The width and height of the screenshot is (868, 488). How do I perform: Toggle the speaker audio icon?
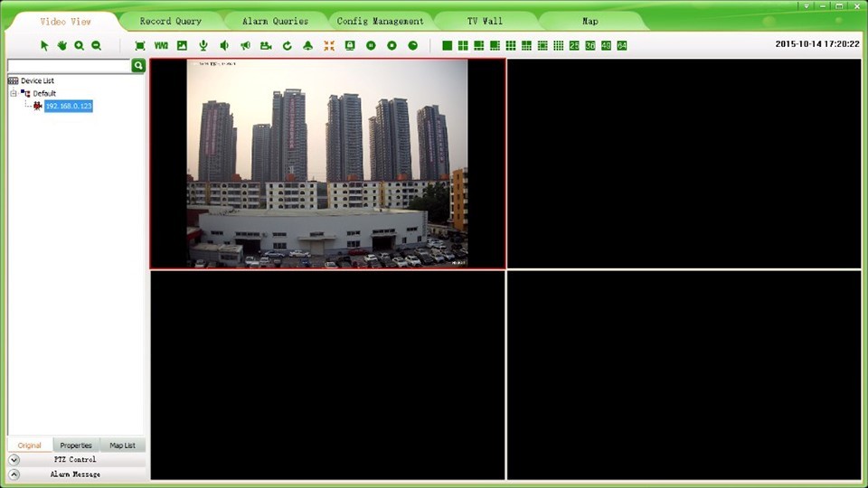[x=224, y=45]
